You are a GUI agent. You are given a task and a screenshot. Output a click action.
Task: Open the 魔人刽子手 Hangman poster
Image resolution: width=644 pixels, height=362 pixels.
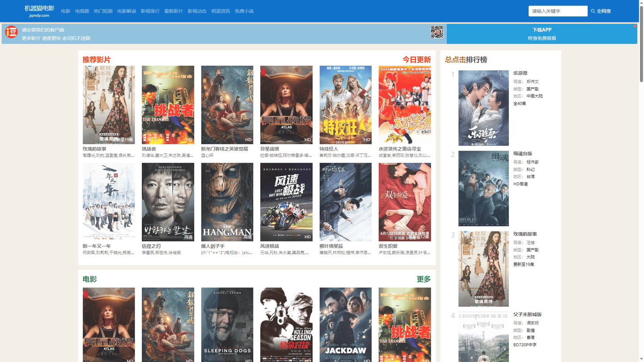tap(227, 202)
